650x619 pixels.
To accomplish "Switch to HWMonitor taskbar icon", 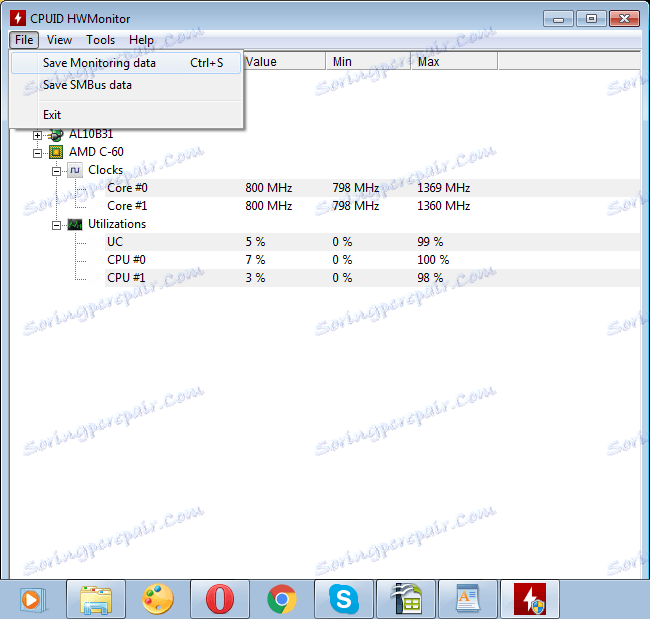I will click(x=530, y=600).
